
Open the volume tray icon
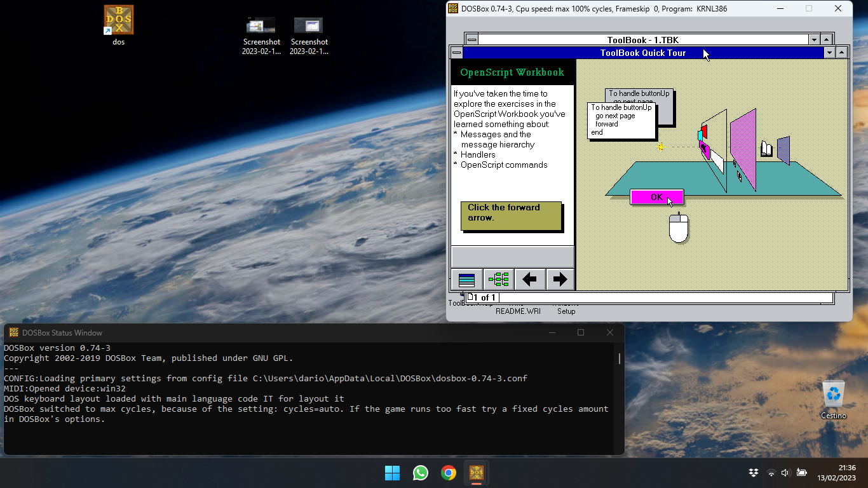[x=785, y=473]
